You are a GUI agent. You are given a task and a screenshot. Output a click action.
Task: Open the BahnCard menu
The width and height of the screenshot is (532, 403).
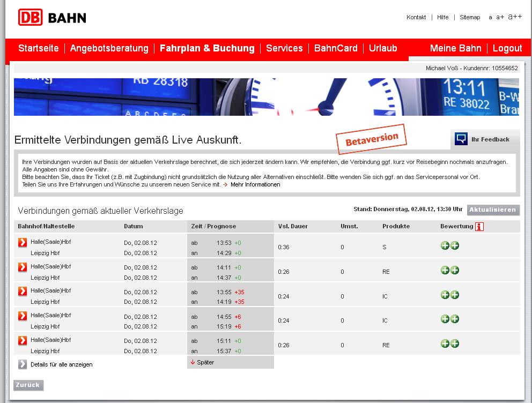coord(336,48)
